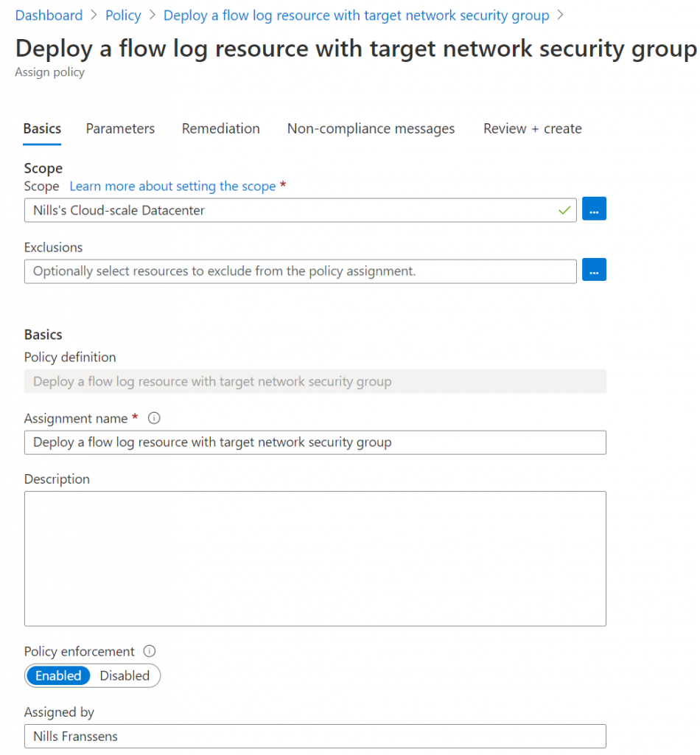Open the Exclusions picker ellipsis button
Screen dimensions: 700x755
594,271
